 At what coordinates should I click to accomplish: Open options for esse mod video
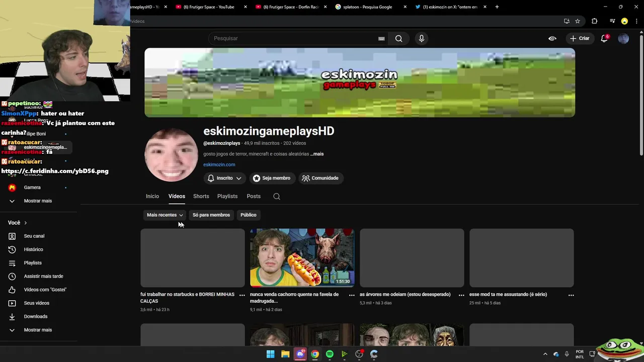[571, 295]
